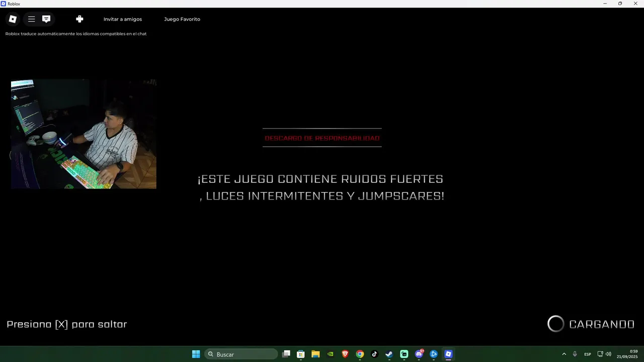Viewport: 644px width, 362px height.
Task: Open Steam from taskbar
Action: coord(389,354)
